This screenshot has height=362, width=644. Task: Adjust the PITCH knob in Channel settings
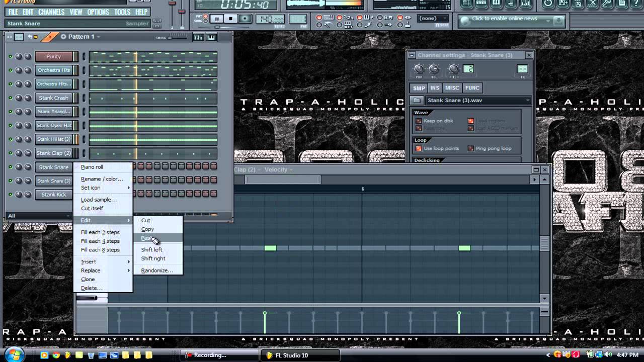(x=454, y=69)
